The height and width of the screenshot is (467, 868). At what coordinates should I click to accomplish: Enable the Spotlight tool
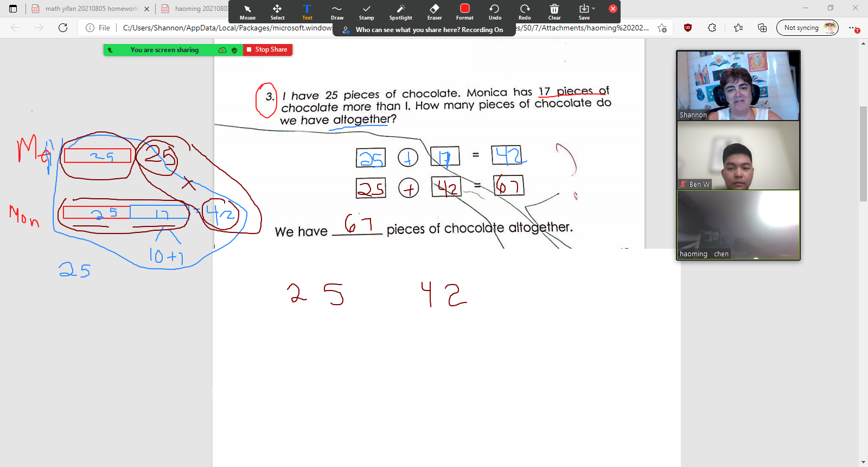[400, 11]
